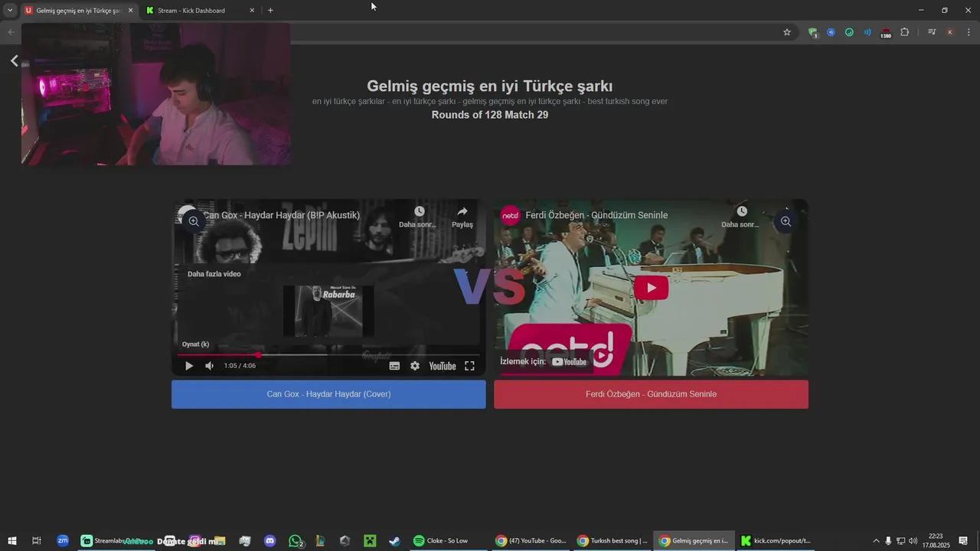The image size is (980, 551).
Task: Open left video player settings gear
Action: coord(415,366)
